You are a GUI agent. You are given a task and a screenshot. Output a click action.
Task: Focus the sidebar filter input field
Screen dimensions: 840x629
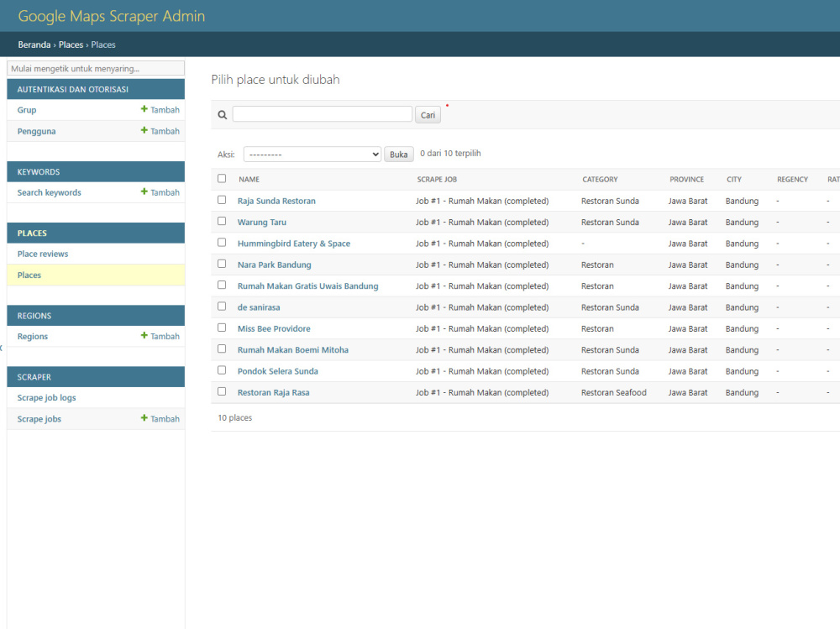(x=96, y=68)
